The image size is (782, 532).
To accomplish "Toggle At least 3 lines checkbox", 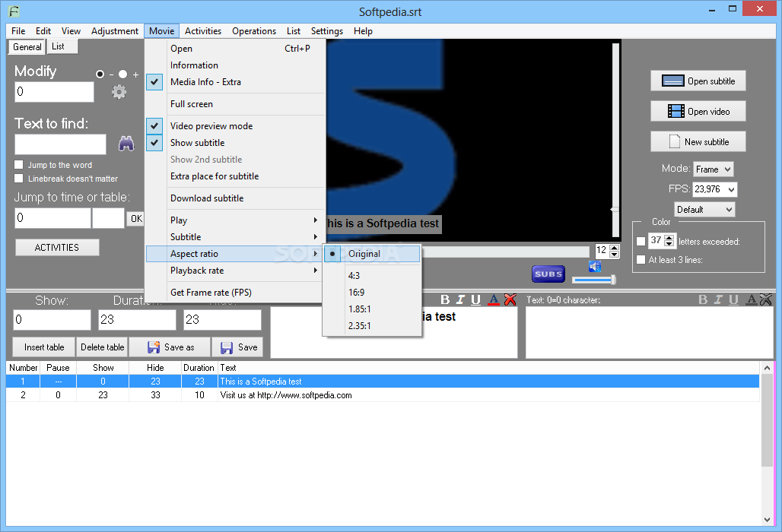I will pos(641,259).
